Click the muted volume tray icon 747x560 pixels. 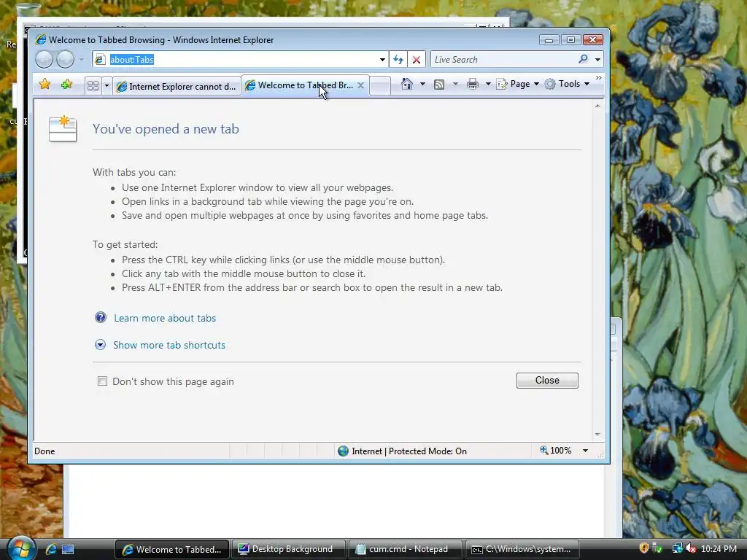coord(690,548)
